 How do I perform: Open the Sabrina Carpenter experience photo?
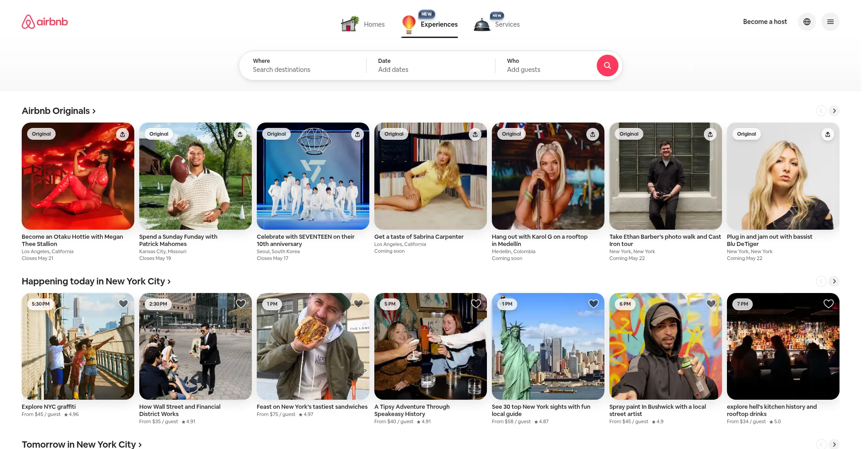(430, 176)
